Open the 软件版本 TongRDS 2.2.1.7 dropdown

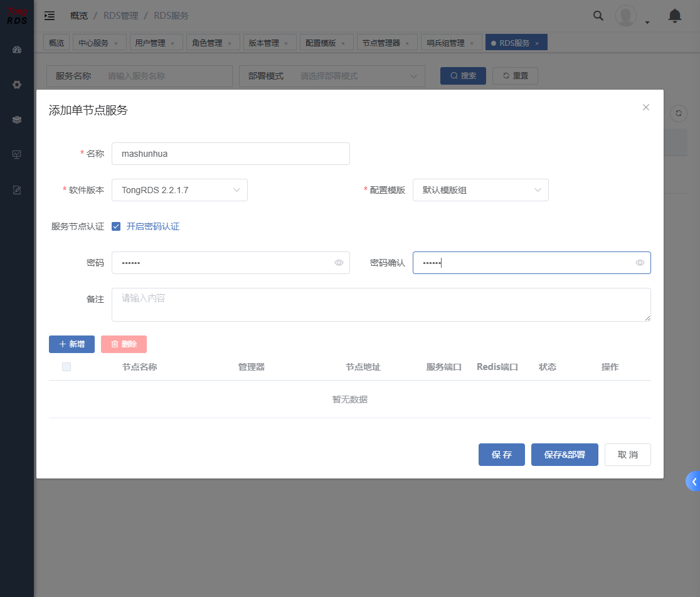[x=179, y=190]
